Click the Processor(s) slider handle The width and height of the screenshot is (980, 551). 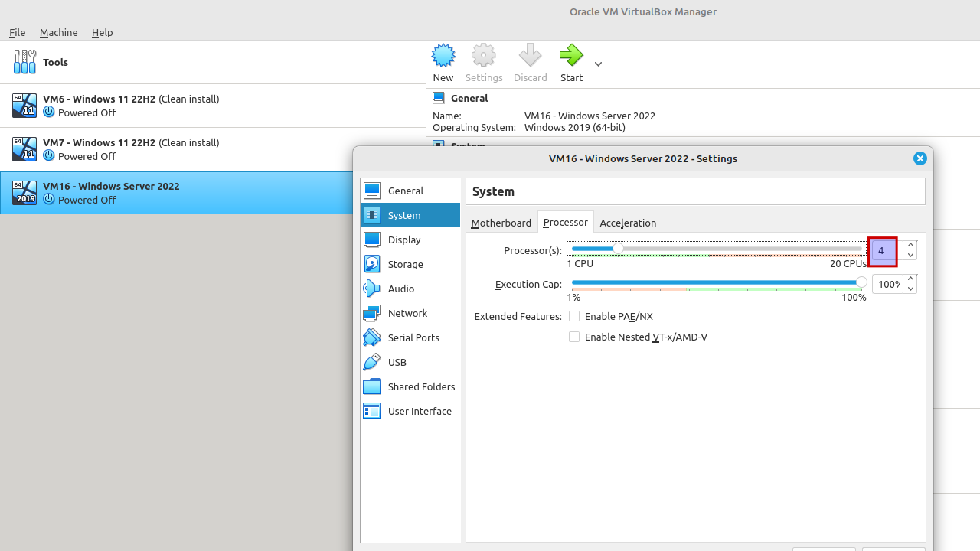click(618, 249)
